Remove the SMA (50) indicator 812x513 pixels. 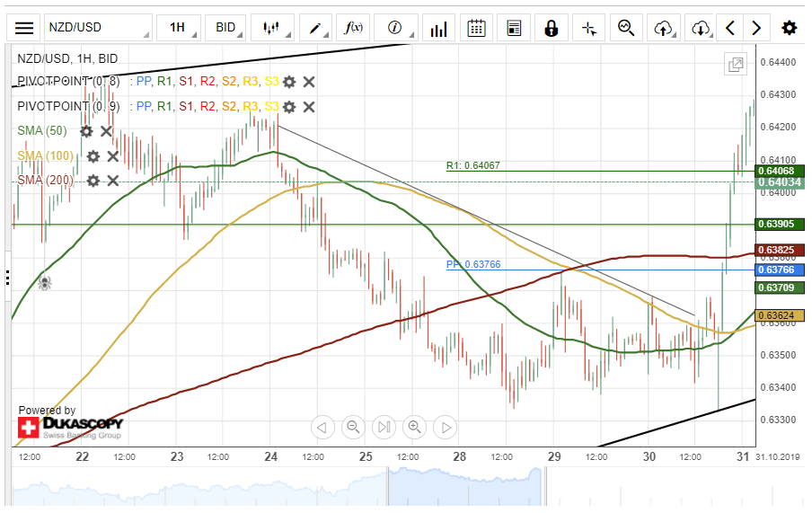pyautogui.click(x=106, y=131)
